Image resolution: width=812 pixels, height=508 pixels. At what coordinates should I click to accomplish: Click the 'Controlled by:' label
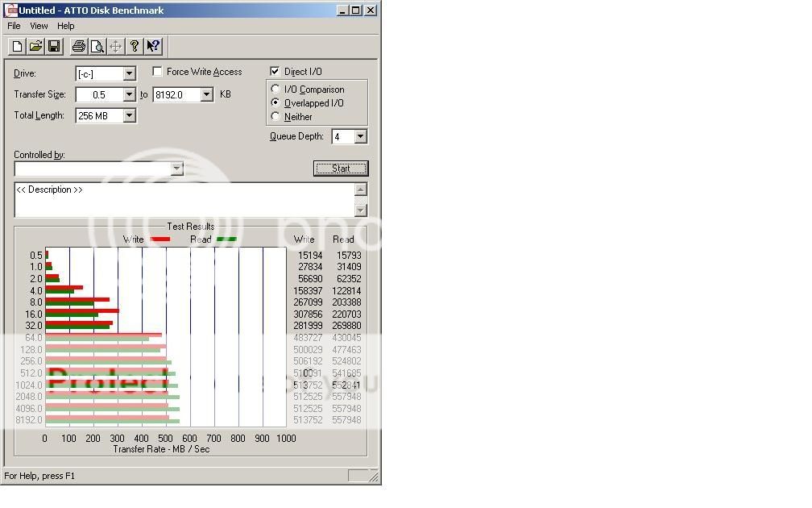[x=39, y=155]
